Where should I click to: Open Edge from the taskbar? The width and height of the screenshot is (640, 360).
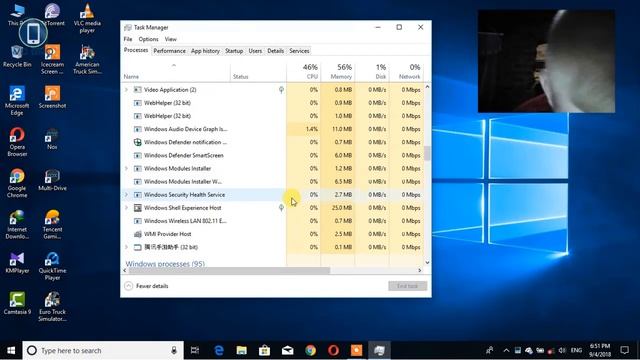click(x=219, y=350)
